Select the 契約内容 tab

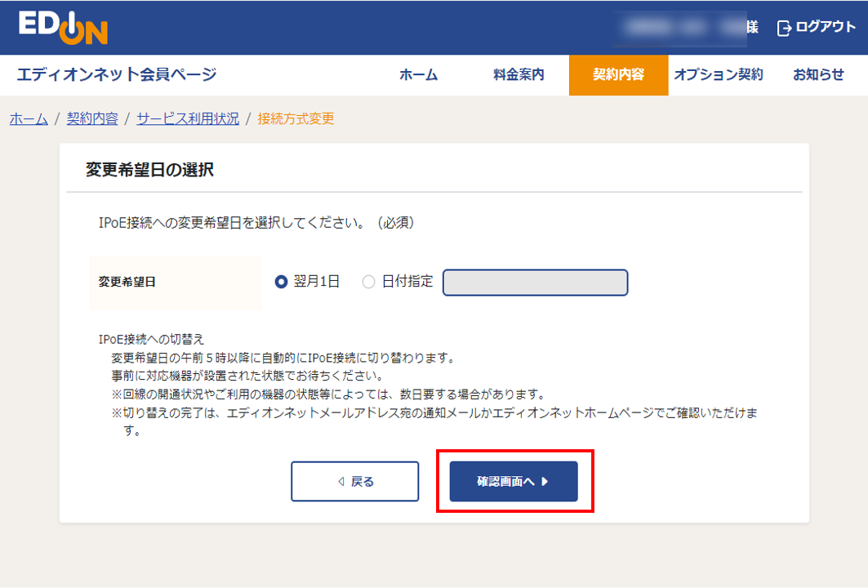point(618,75)
